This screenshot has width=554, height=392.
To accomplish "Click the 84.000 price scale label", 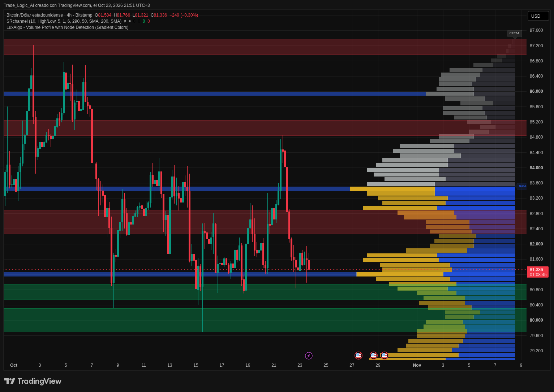I will click(536, 168).
